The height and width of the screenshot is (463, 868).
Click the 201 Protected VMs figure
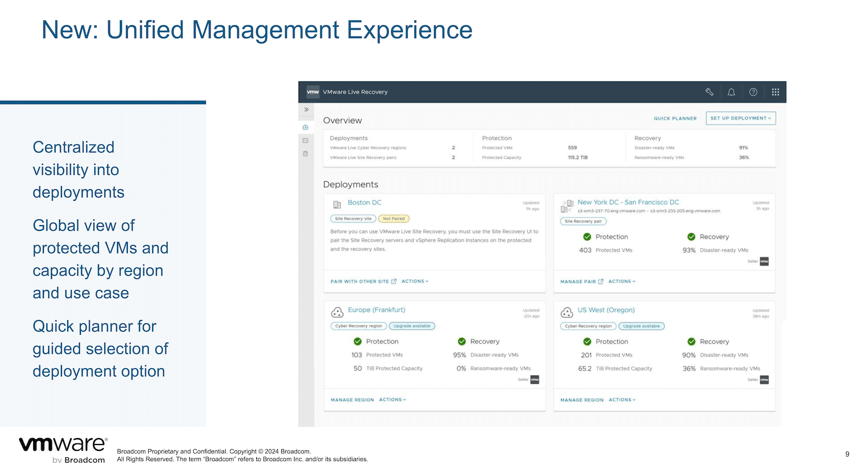coord(586,355)
